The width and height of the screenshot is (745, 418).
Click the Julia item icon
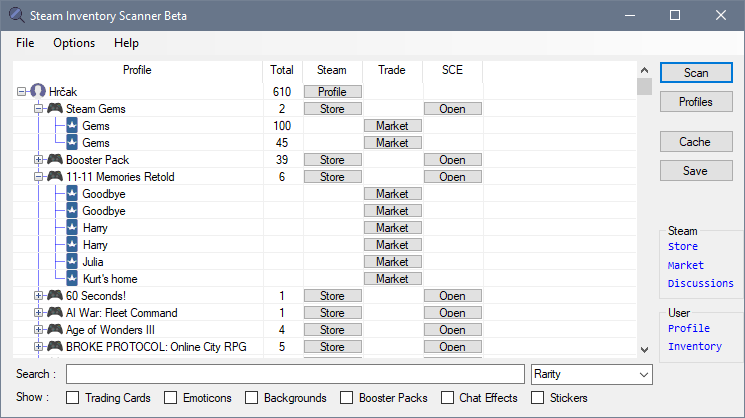click(x=72, y=262)
